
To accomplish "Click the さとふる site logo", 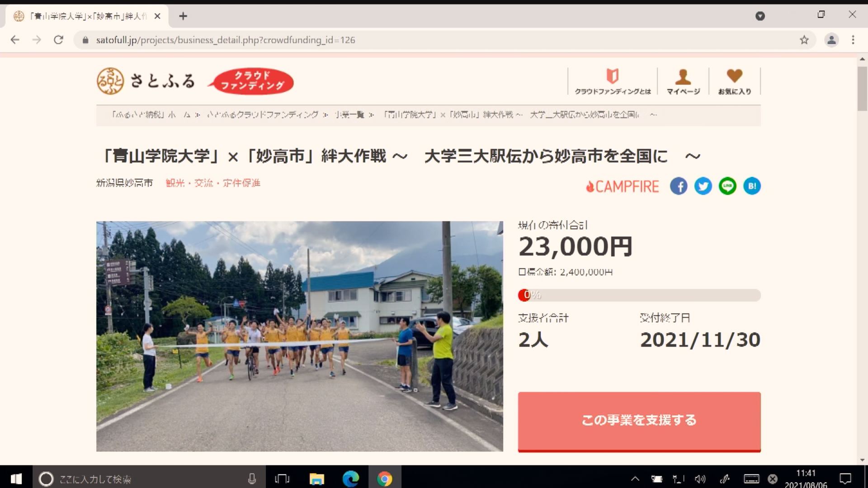I will 146,81.
